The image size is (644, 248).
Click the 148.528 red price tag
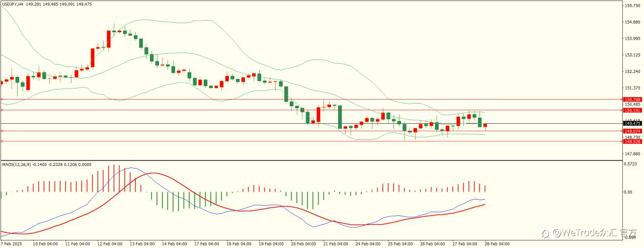631,142
